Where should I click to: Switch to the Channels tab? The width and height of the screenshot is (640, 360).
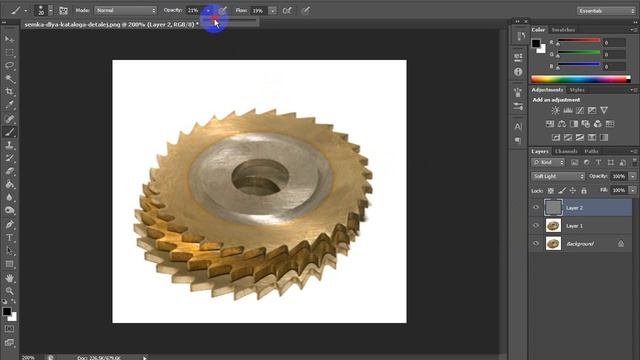pos(566,151)
